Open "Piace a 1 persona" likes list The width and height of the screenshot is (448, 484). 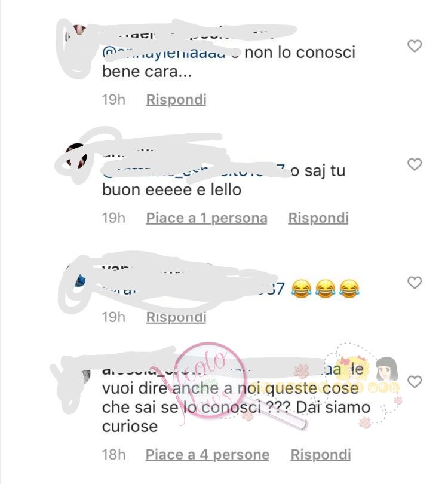click(x=207, y=218)
